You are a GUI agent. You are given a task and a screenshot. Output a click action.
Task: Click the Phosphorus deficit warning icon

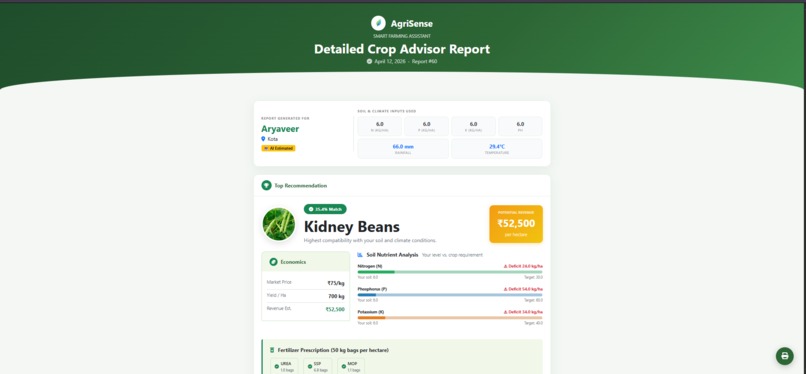pos(506,289)
